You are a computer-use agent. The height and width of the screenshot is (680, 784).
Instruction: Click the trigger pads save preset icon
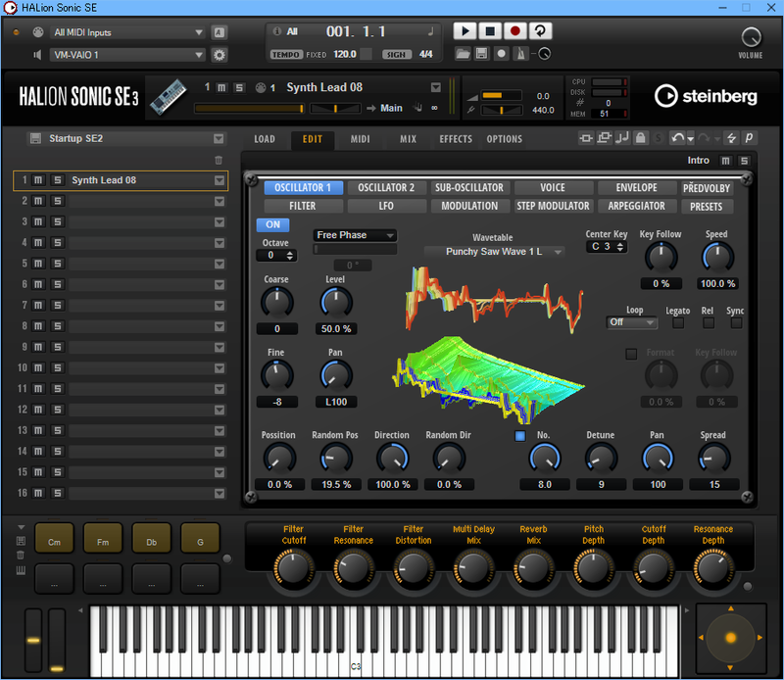(x=21, y=541)
